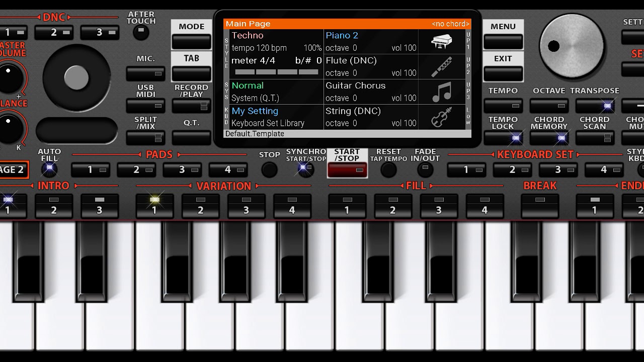The width and height of the screenshot is (644, 362).
Task: Click the large silver data dial
Action: point(573,46)
